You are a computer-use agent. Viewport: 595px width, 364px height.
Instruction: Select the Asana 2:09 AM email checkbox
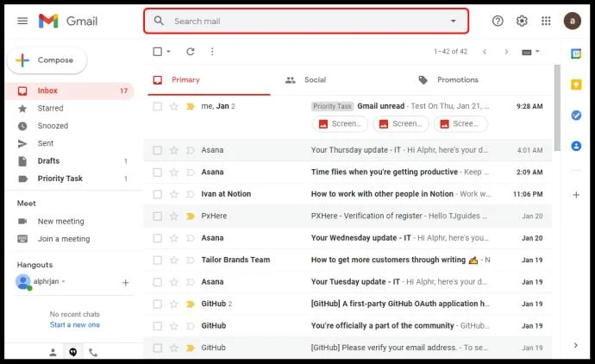coord(158,173)
